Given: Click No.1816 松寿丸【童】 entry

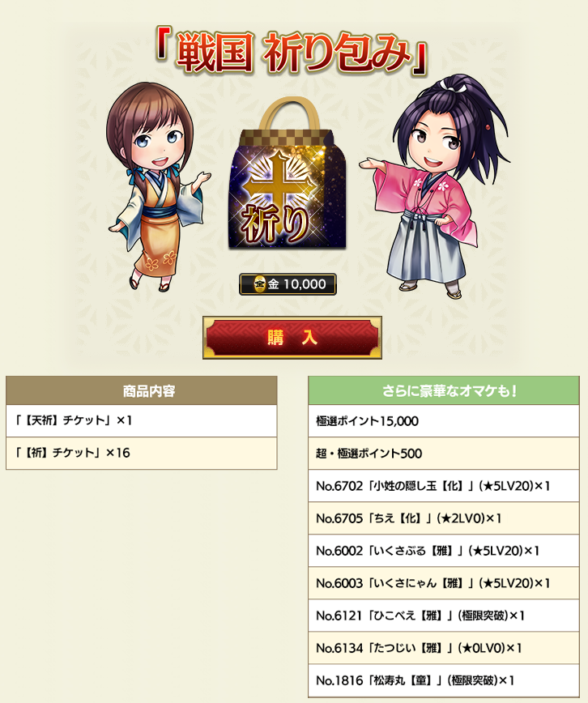Looking at the screenshot, I should (444, 680).
